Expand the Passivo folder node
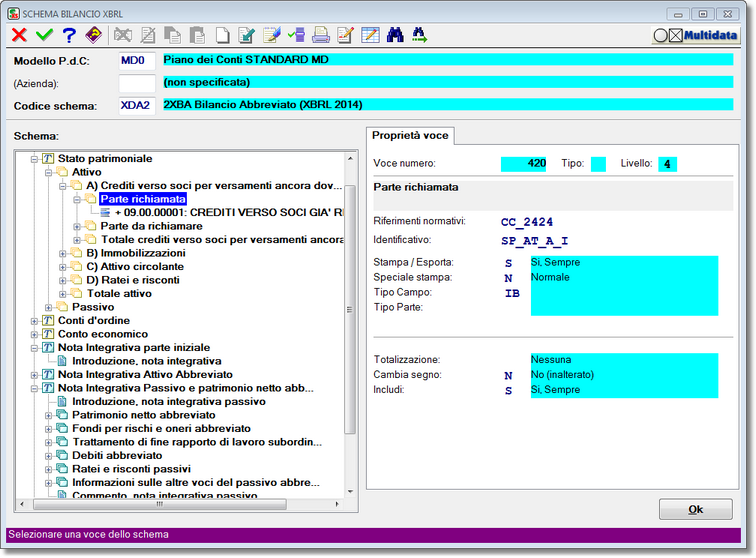The height and width of the screenshot is (558, 756). click(x=48, y=307)
